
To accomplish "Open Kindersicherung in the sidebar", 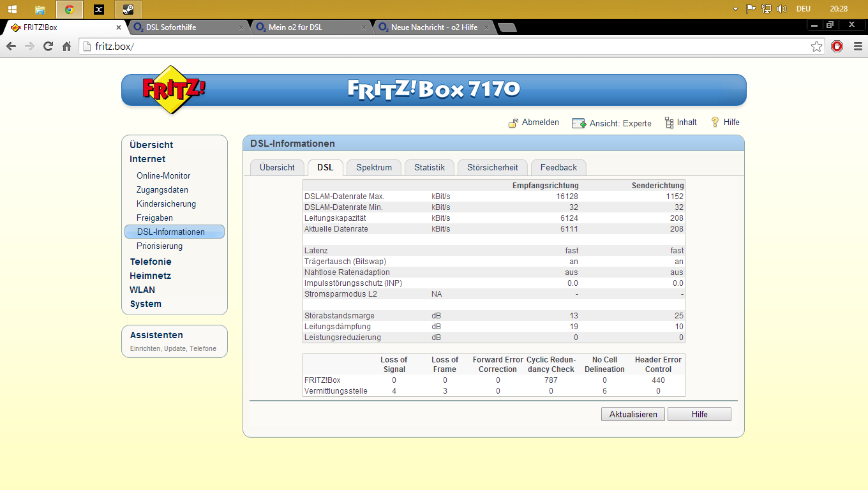I will 166,204.
